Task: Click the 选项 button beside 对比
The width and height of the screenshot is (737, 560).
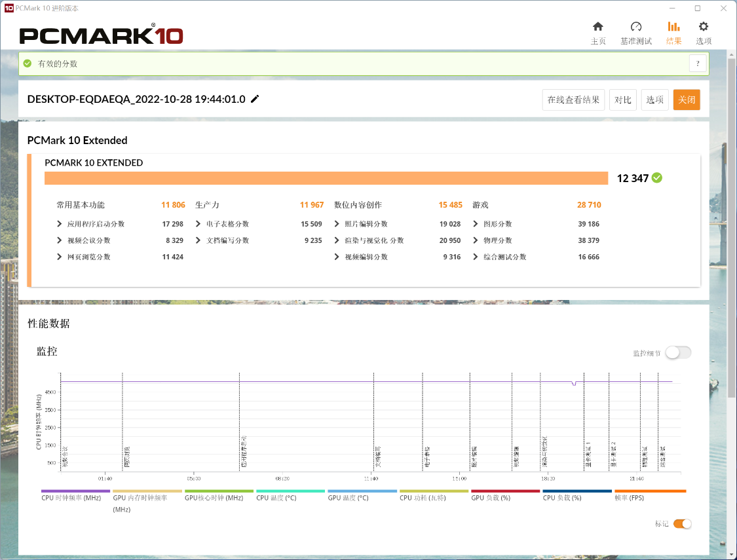Action: [x=654, y=100]
